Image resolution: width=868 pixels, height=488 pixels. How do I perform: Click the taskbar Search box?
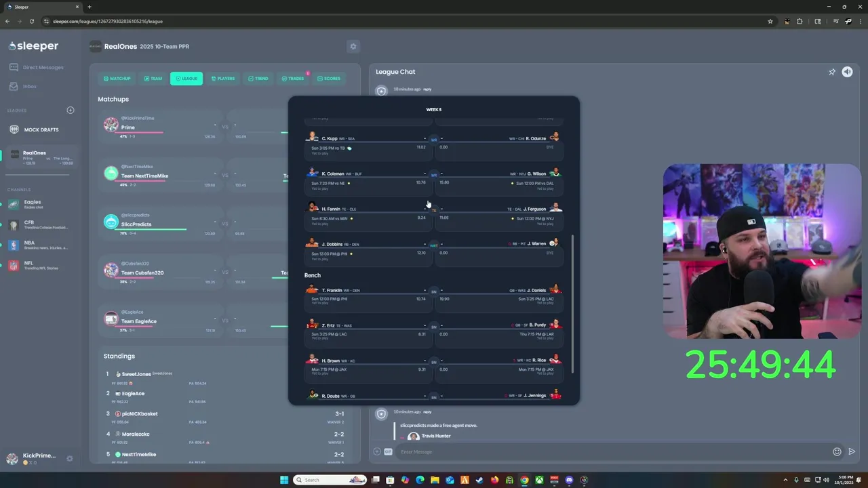point(331,480)
